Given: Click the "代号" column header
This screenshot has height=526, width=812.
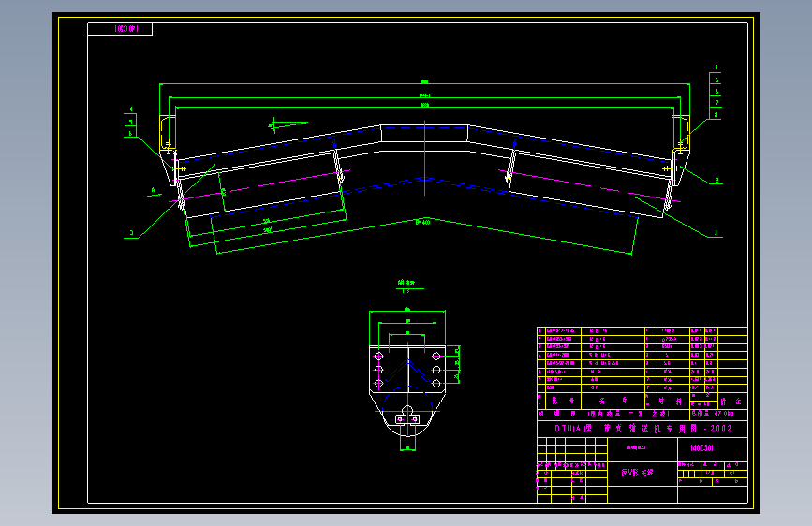Looking at the screenshot, I should tap(563, 401).
